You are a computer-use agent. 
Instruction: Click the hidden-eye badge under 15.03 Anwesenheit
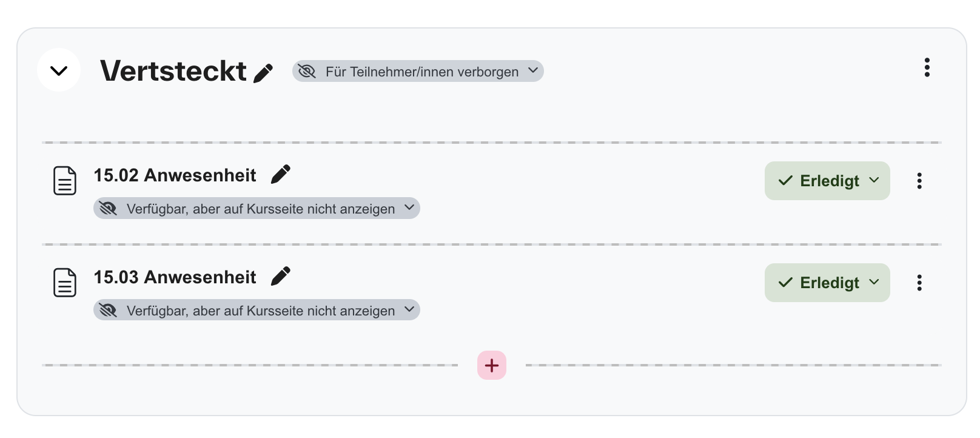[x=109, y=310]
